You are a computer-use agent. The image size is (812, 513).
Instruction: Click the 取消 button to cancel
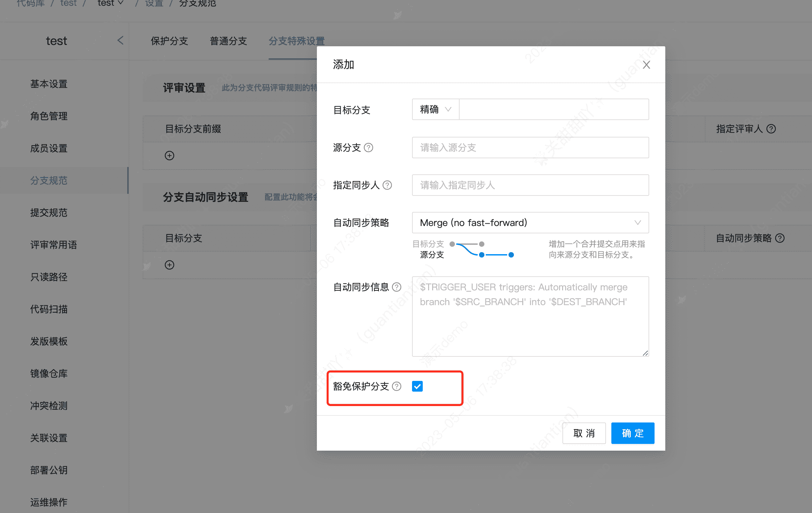tap(584, 433)
